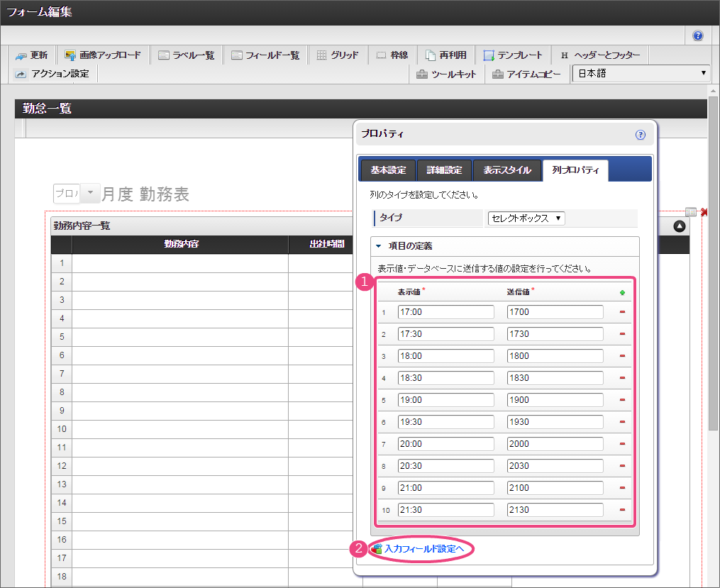Click the properties panel help icon
Image resolution: width=720 pixels, height=588 pixels.
pos(641,134)
